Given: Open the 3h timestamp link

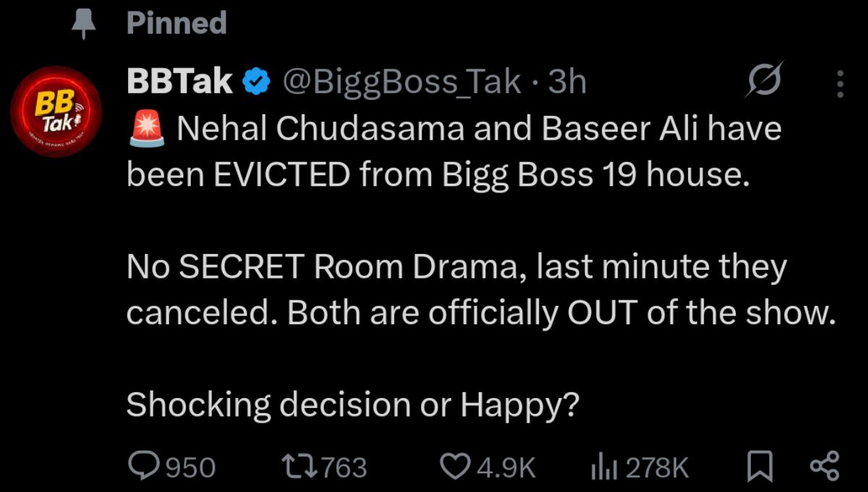Looking at the screenshot, I should tap(567, 83).
